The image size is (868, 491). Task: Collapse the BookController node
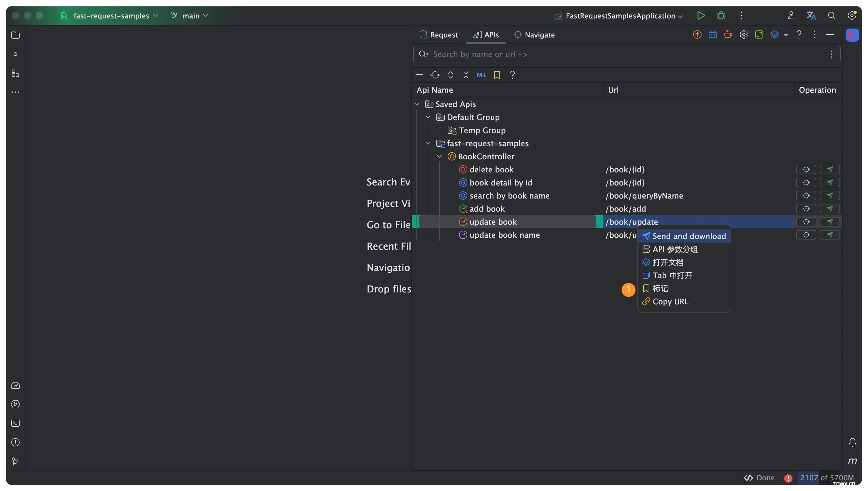(439, 156)
